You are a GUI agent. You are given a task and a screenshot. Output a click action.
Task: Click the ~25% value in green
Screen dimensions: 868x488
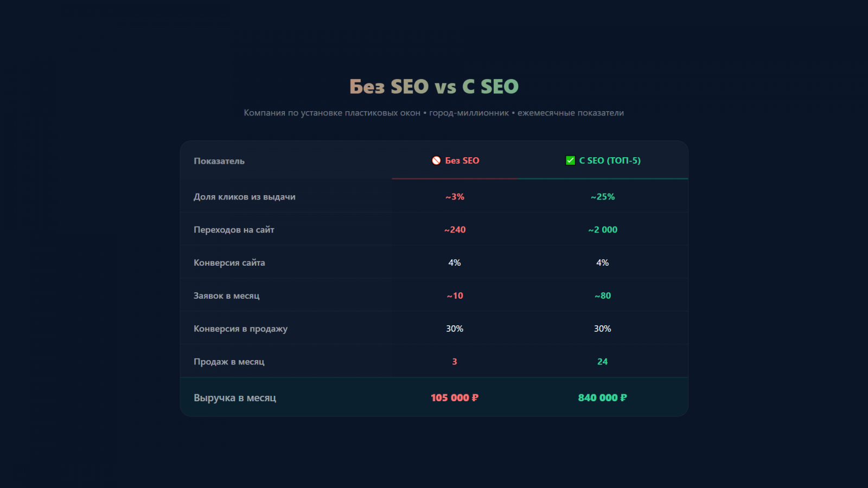coord(602,197)
